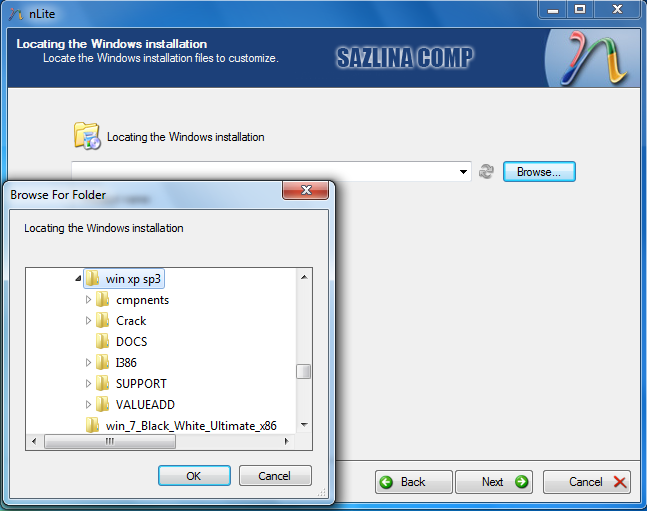647x511 pixels.
Task: Click the Browse... button
Action: (x=539, y=172)
